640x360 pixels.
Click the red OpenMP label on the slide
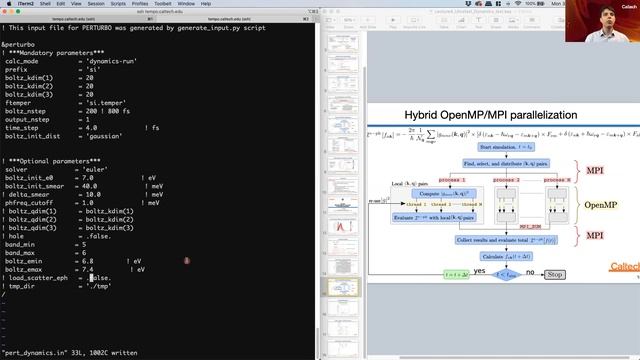coord(600,205)
